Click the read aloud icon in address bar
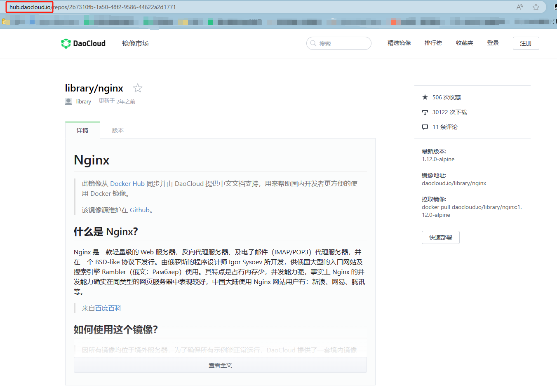 click(519, 7)
